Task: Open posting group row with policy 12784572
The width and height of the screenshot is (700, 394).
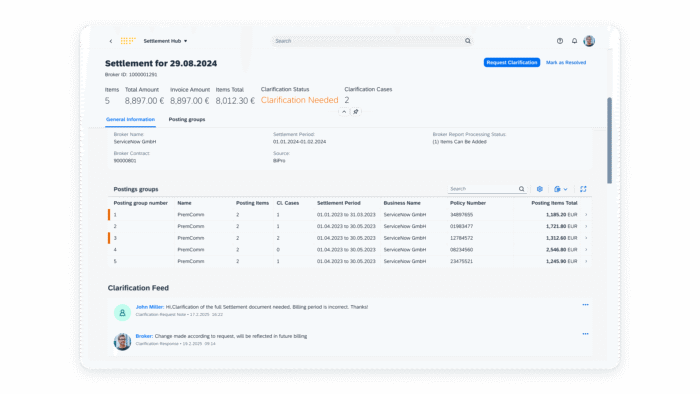Action: (x=350, y=238)
